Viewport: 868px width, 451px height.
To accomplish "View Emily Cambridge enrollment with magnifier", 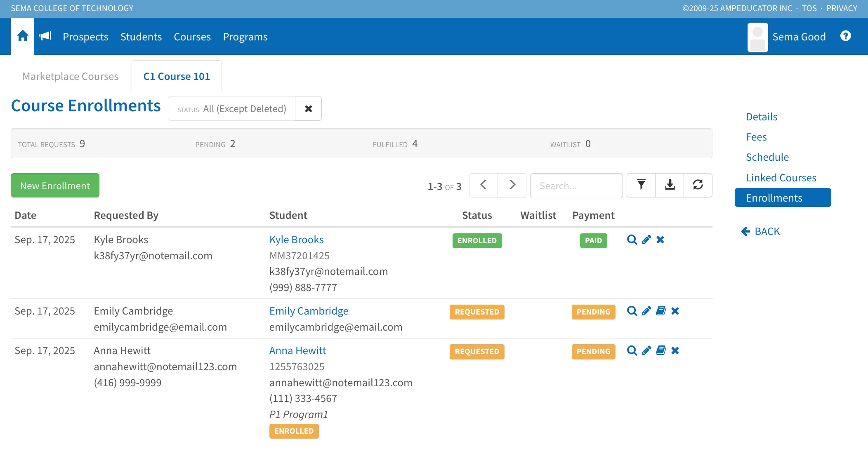I will (632, 311).
